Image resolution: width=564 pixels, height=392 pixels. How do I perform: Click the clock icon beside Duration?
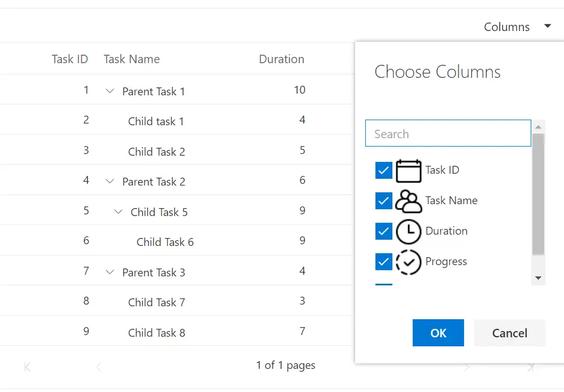pyautogui.click(x=408, y=231)
